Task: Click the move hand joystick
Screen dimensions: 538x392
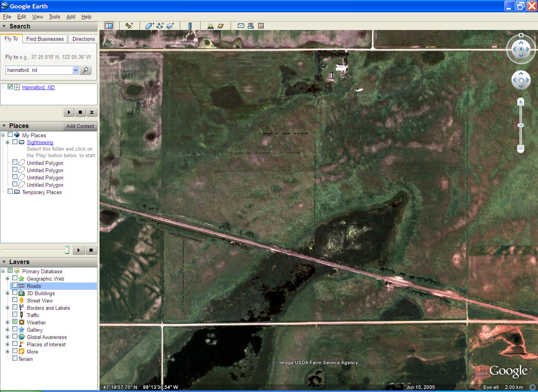Action: [521, 80]
